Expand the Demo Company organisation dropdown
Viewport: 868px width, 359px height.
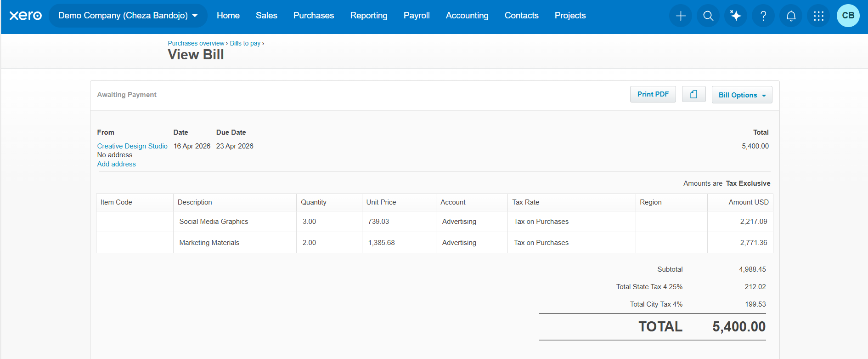[x=128, y=16]
